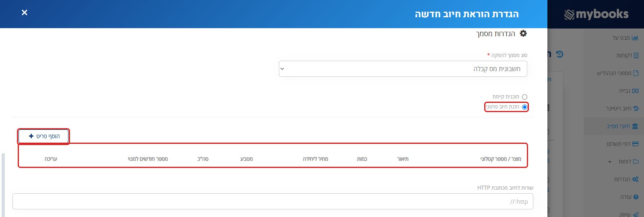Click the הוסף פריט add item button
Screen dimensions: 644x217
(44, 136)
